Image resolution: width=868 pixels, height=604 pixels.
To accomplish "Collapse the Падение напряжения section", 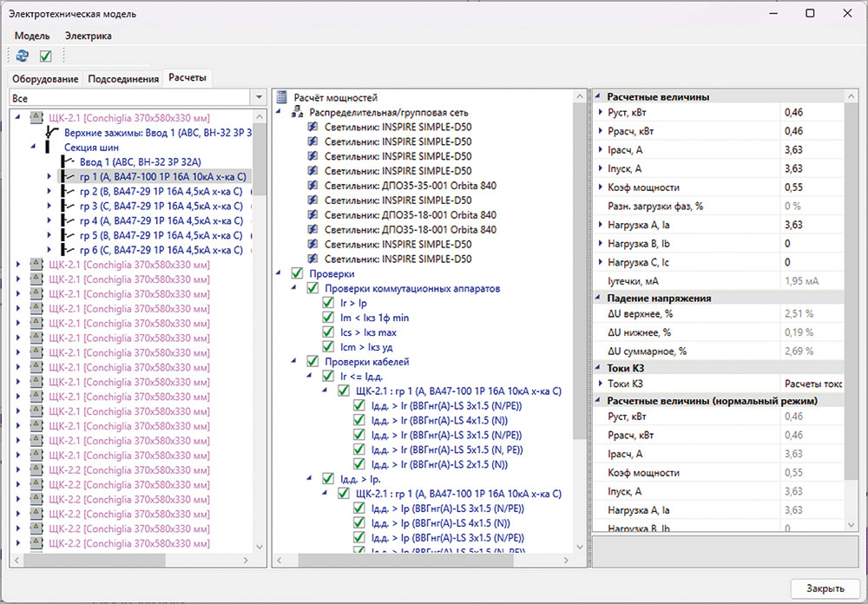I will (x=598, y=298).
